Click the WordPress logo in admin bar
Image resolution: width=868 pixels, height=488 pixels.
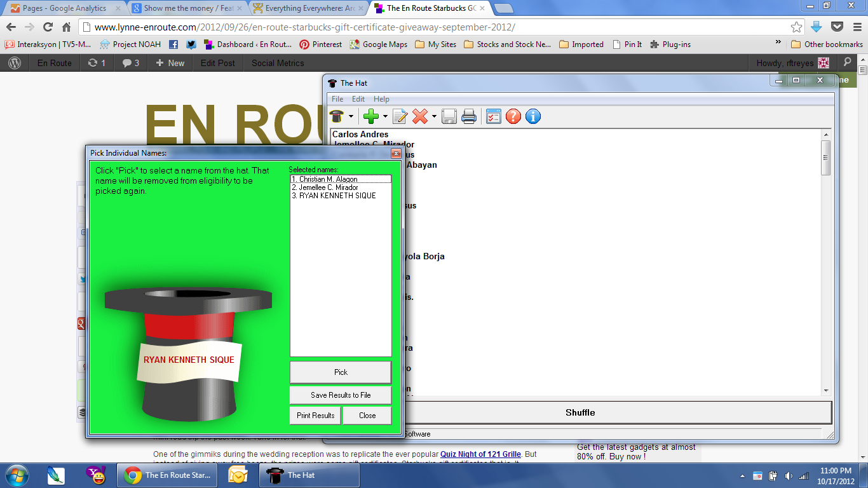tap(15, 63)
